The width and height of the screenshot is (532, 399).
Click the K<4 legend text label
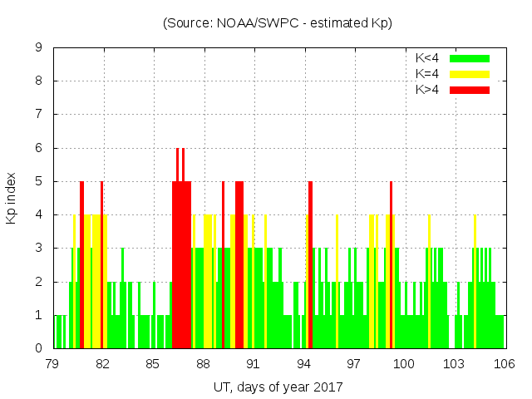pos(429,58)
